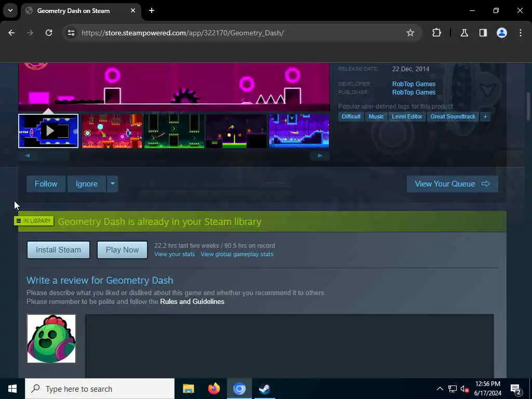Image resolution: width=532 pixels, height=399 pixels.
Task: Open Chrome extensions puzzle icon
Action: click(436, 33)
